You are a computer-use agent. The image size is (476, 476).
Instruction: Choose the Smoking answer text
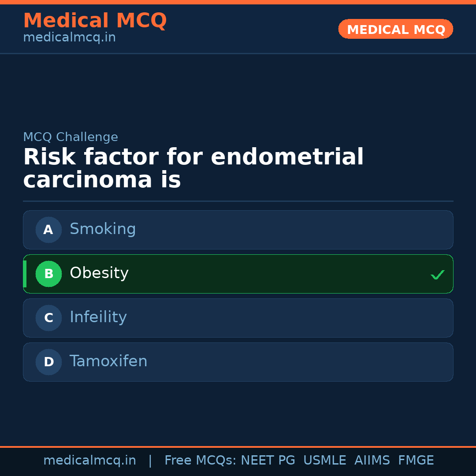(x=103, y=229)
